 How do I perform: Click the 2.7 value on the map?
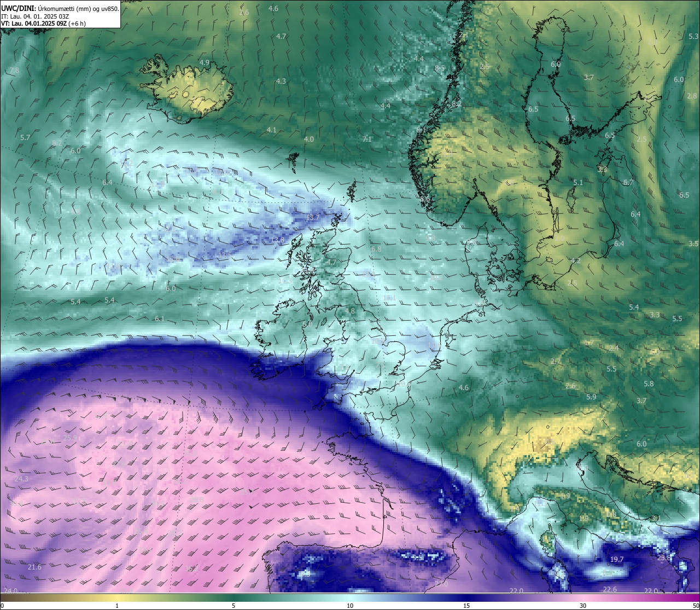[556, 361]
